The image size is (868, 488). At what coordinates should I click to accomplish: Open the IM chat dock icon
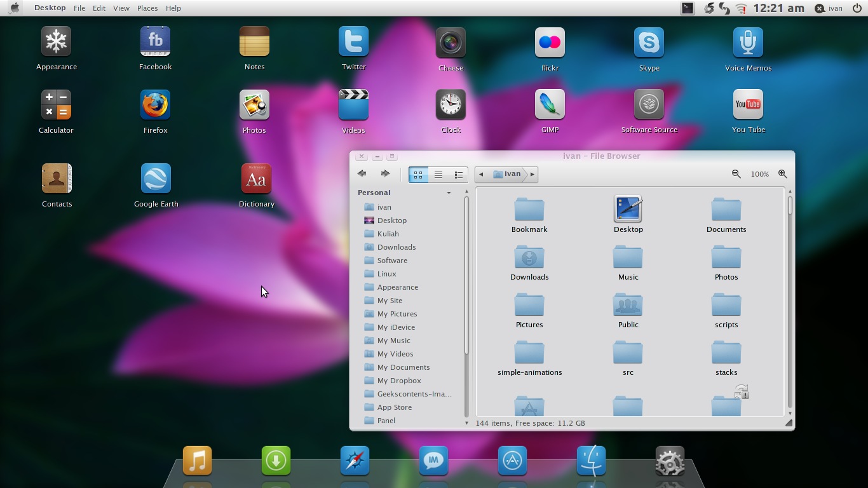(433, 461)
